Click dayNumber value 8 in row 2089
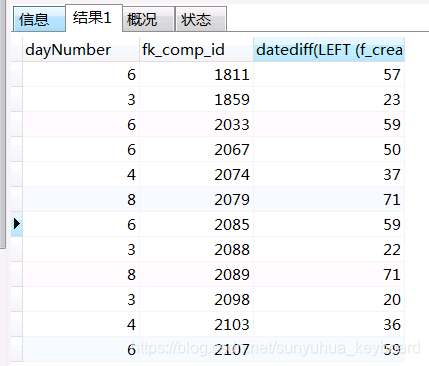 [81, 274]
